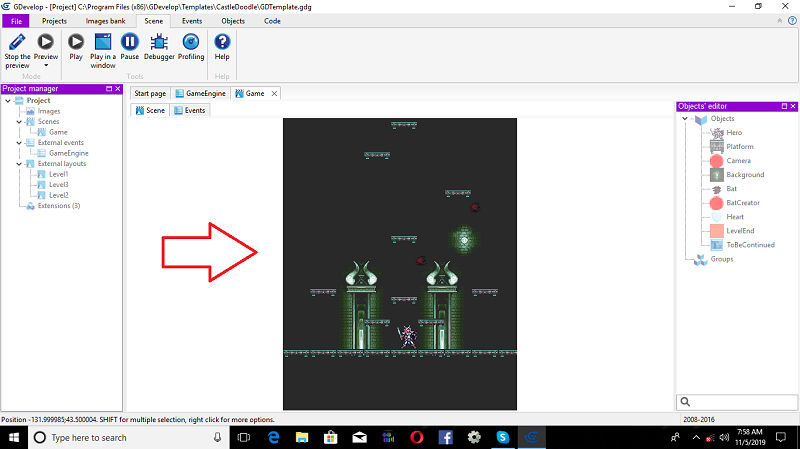Select the Game scene in Project manager
The image size is (800, 449).
tap(58, 132)
